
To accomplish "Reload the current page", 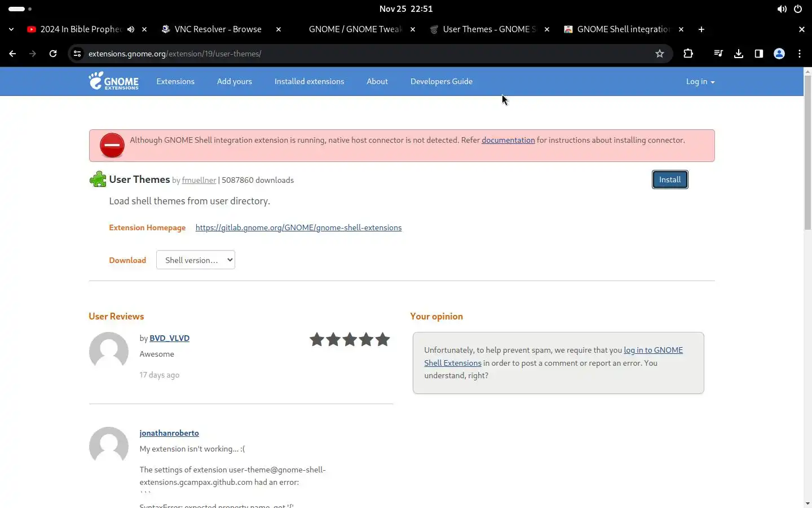I will coord(53,54).
